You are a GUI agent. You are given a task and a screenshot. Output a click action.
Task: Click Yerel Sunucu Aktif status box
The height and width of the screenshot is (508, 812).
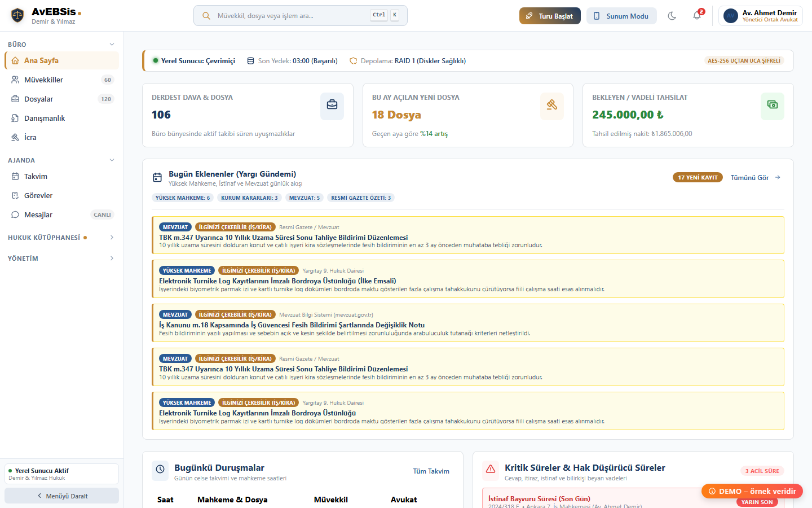(61, 474)
